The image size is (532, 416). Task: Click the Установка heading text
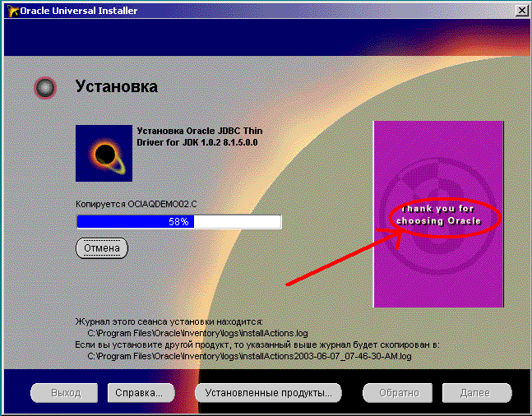coord(117,86)
